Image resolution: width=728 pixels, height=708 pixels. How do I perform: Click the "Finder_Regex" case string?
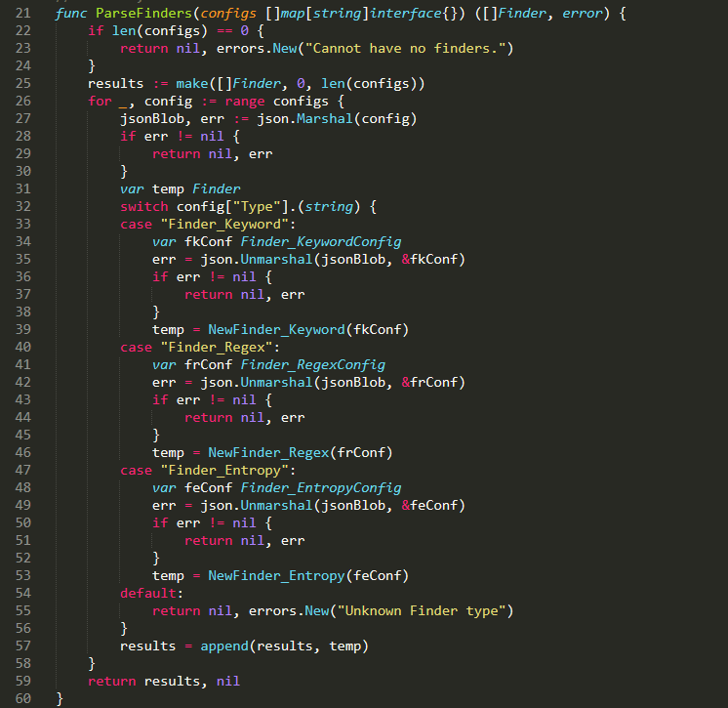[217, 347]
